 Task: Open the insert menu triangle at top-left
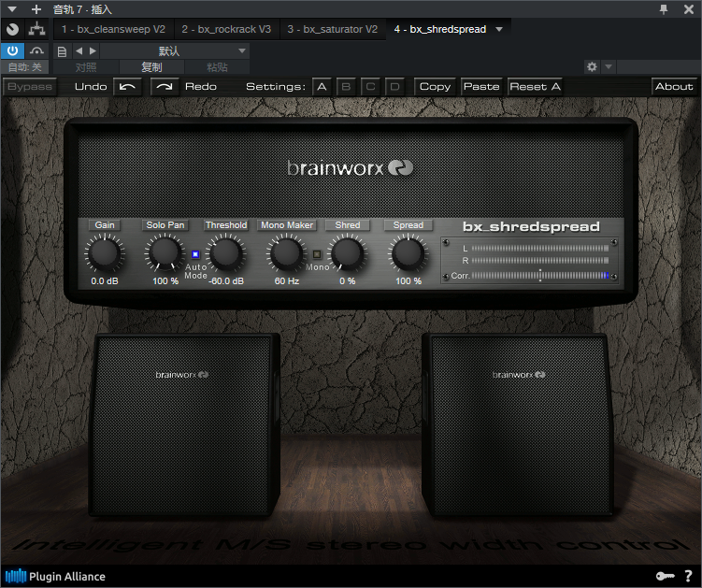click(x=12, y=9)
